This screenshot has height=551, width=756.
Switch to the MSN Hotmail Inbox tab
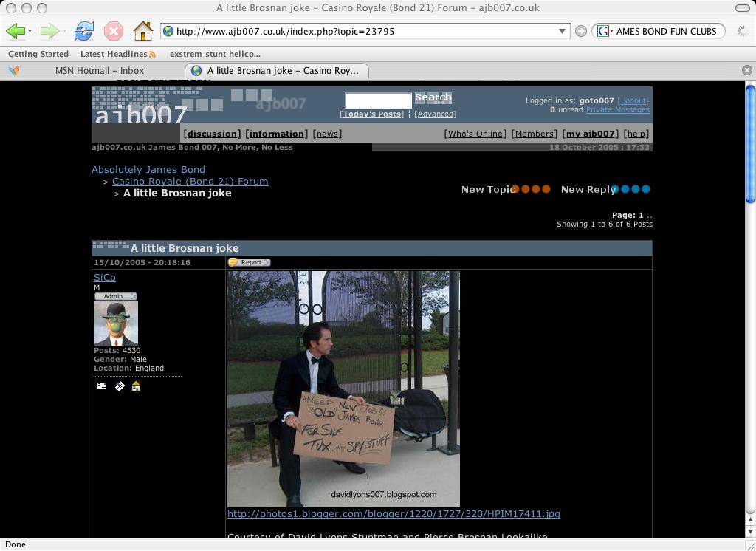[x=99, y=71]
